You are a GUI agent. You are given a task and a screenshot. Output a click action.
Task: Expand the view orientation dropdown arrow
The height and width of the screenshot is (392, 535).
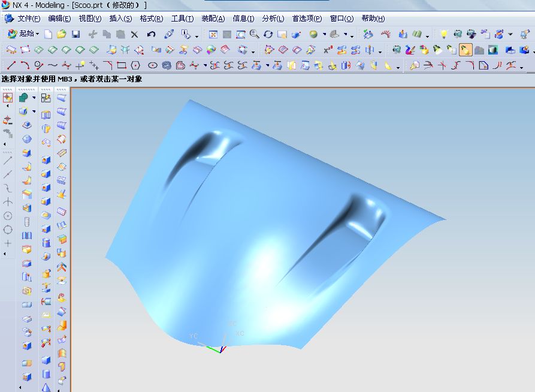point(345,35)
